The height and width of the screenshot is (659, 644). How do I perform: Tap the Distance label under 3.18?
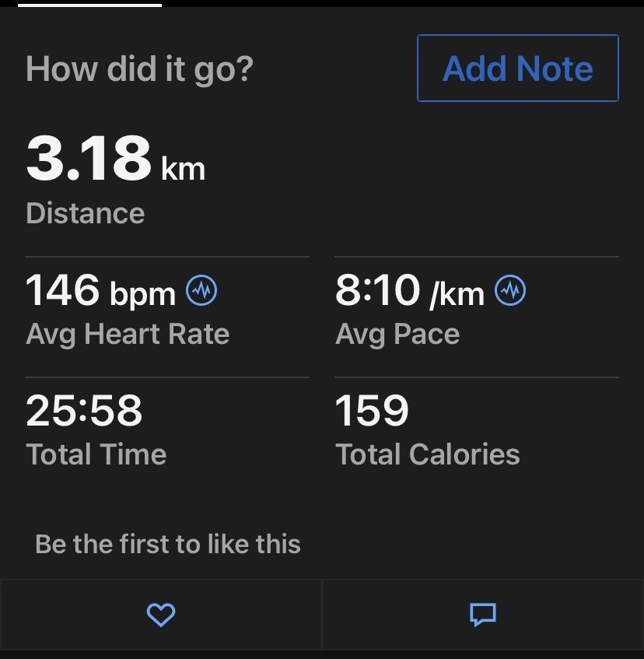click(86, 213)
